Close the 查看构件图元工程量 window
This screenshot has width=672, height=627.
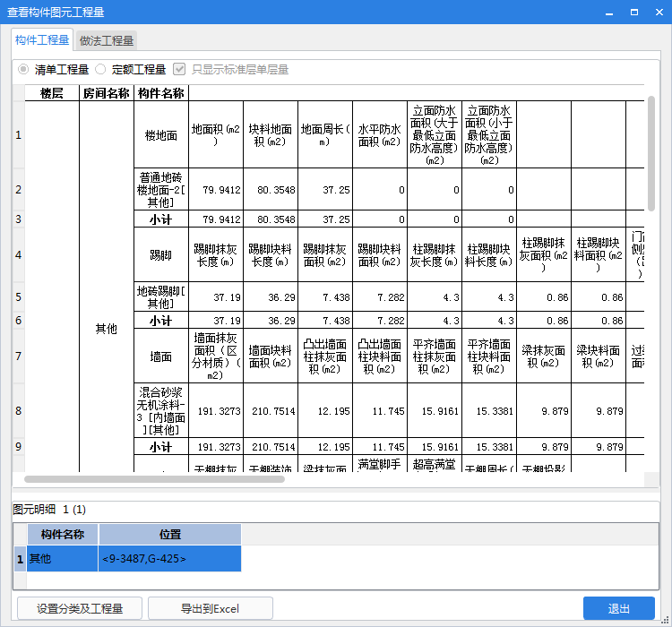[x=659, y=13]
